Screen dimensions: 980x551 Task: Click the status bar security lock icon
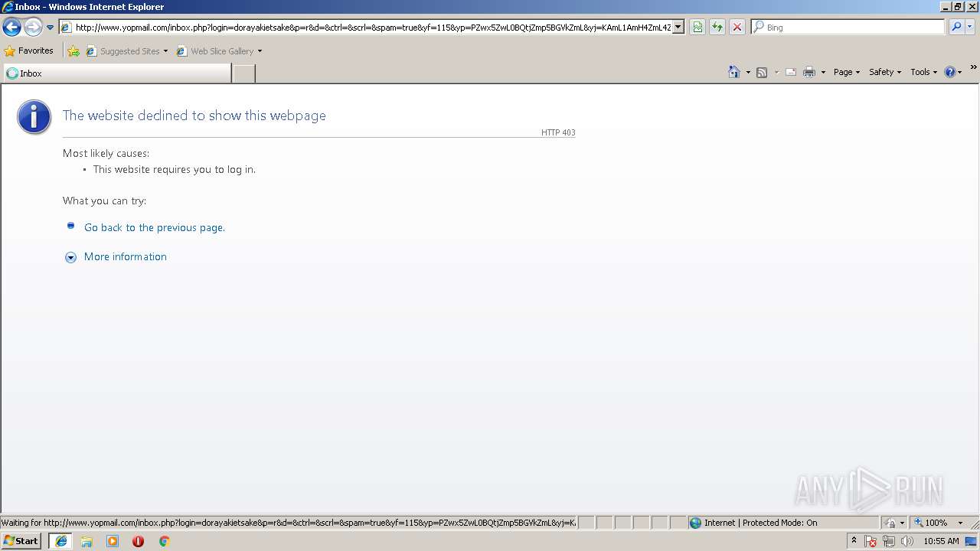pos(890,523)
